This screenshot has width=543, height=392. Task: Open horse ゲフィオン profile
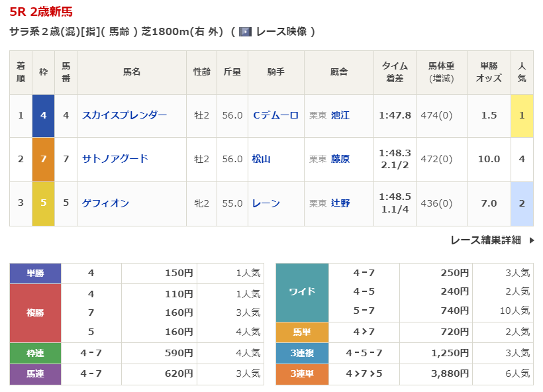click(x=106, y=203)
